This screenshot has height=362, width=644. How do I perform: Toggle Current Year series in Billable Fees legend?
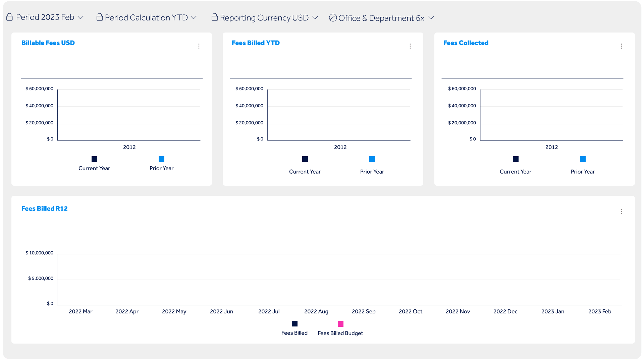point(94,163)
